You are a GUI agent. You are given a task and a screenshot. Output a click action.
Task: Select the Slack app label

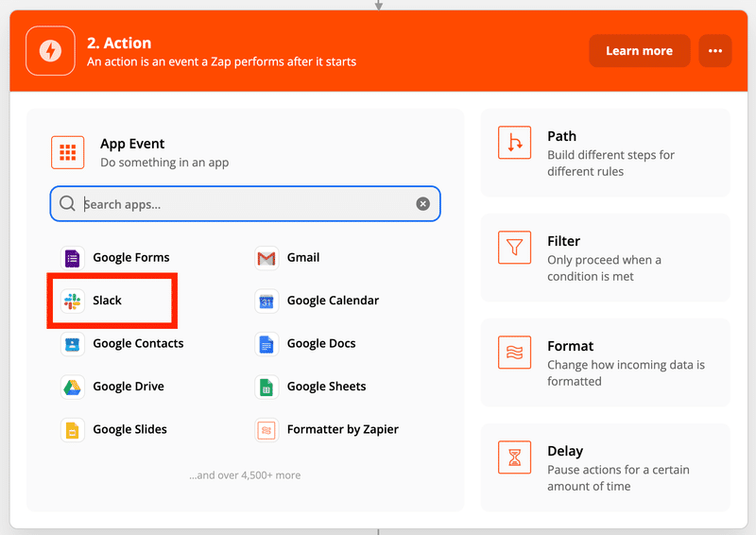(x=107, y=300)
